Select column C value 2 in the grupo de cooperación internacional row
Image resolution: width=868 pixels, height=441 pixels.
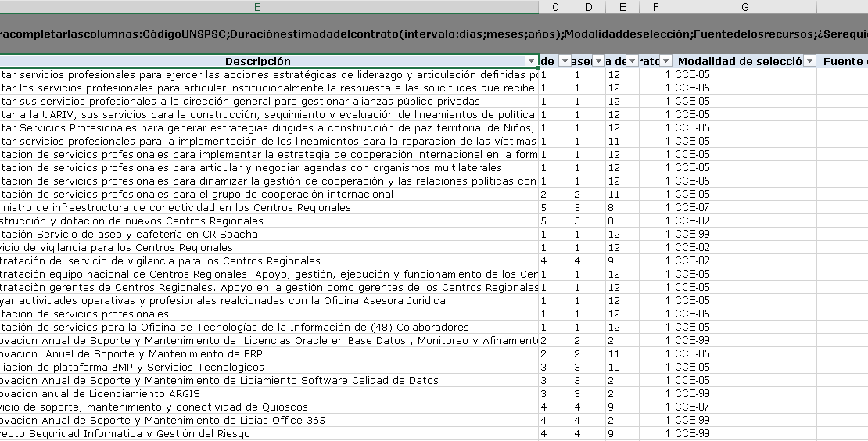[x=555, y=194]
